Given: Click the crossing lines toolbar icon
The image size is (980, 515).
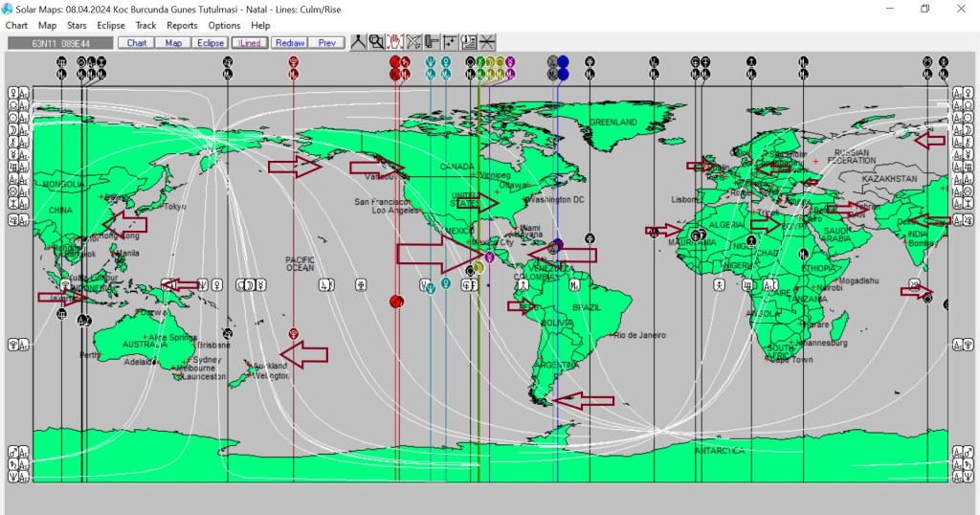Looking at the screenshot, I should tap(487, 42).
